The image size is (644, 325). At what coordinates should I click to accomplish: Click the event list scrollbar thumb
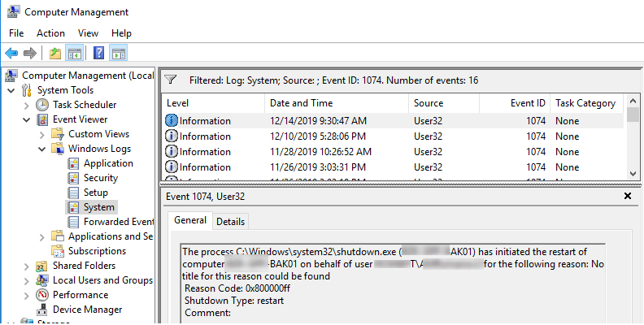633,115
